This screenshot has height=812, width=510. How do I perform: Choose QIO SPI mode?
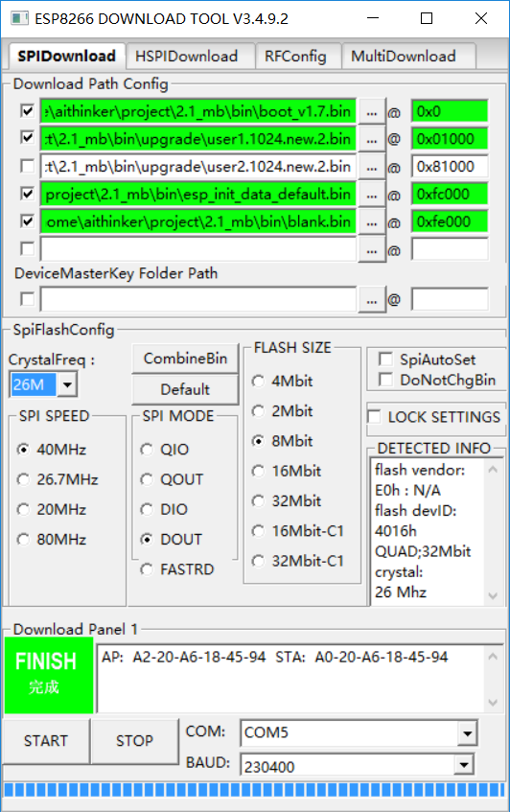coord(147,449)
